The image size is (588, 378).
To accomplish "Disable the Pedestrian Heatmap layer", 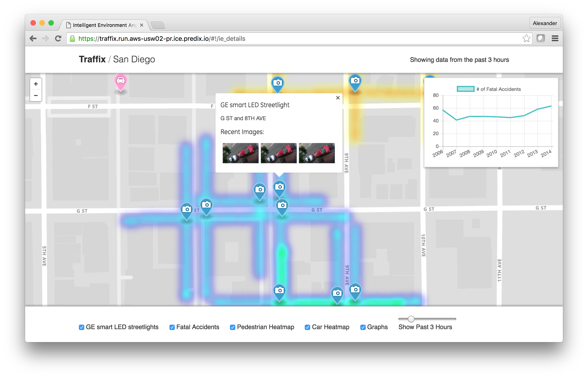I will (x=233, y=327).
